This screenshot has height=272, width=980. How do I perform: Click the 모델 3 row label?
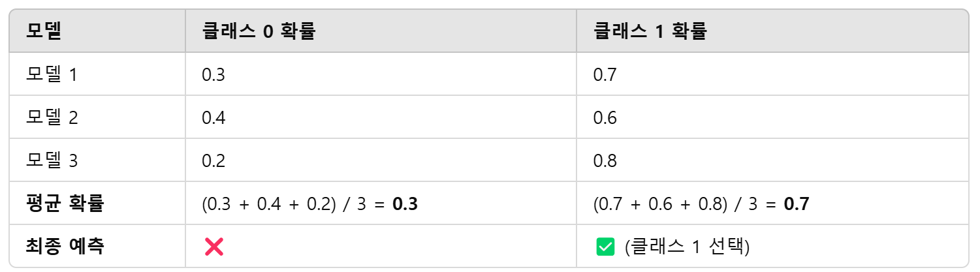click(52, 160)
